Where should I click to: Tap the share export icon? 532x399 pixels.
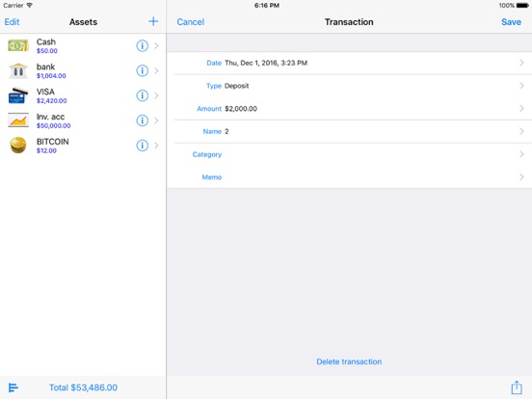click(x=517, y=387)
